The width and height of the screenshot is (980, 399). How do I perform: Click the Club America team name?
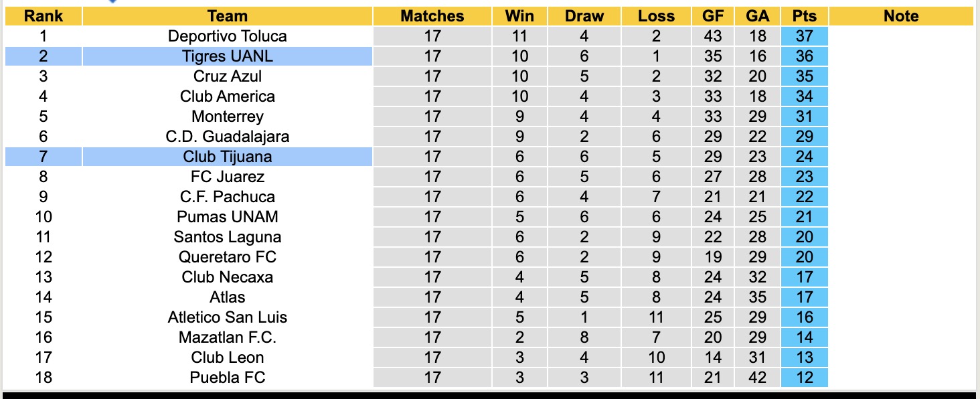click(x=228, y=96)
